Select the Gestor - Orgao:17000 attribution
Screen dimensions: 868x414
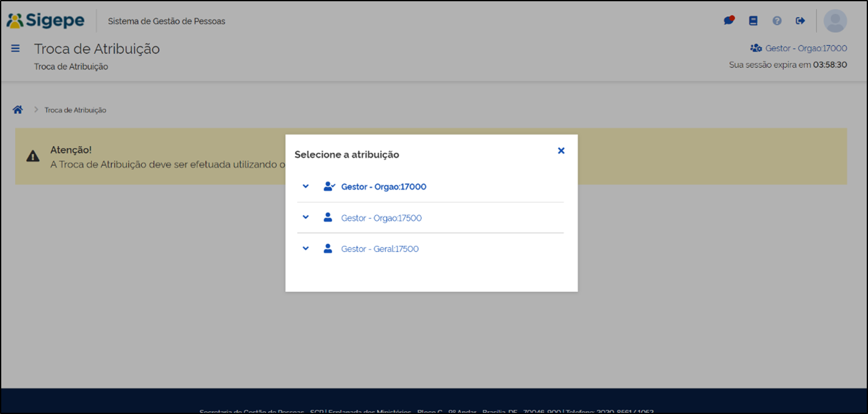pyautogui.click(x=383, y=187)
